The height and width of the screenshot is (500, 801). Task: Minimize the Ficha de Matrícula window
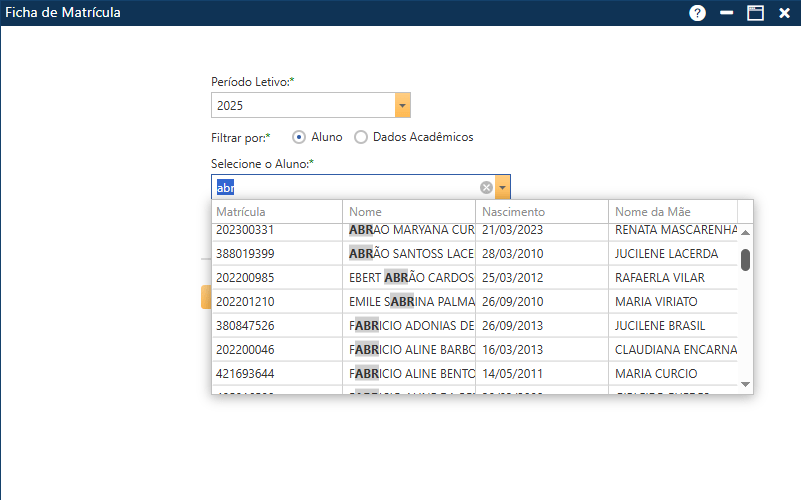(727, 13)
